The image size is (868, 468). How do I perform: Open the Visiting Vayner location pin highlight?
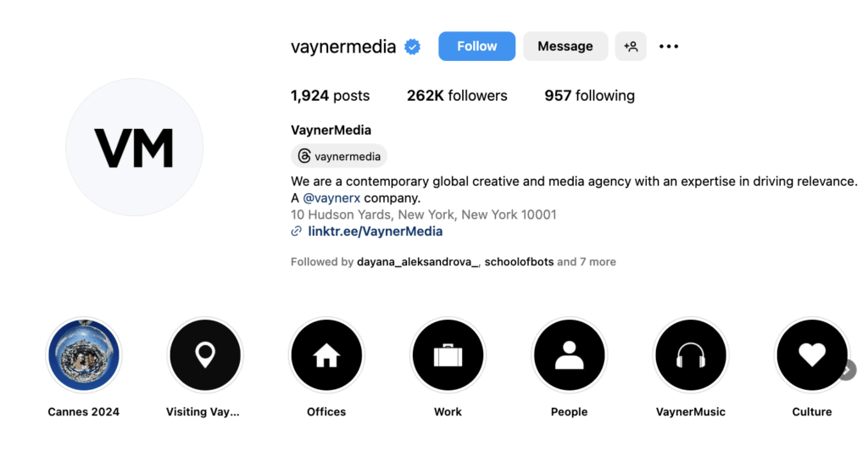pos(205,355)
